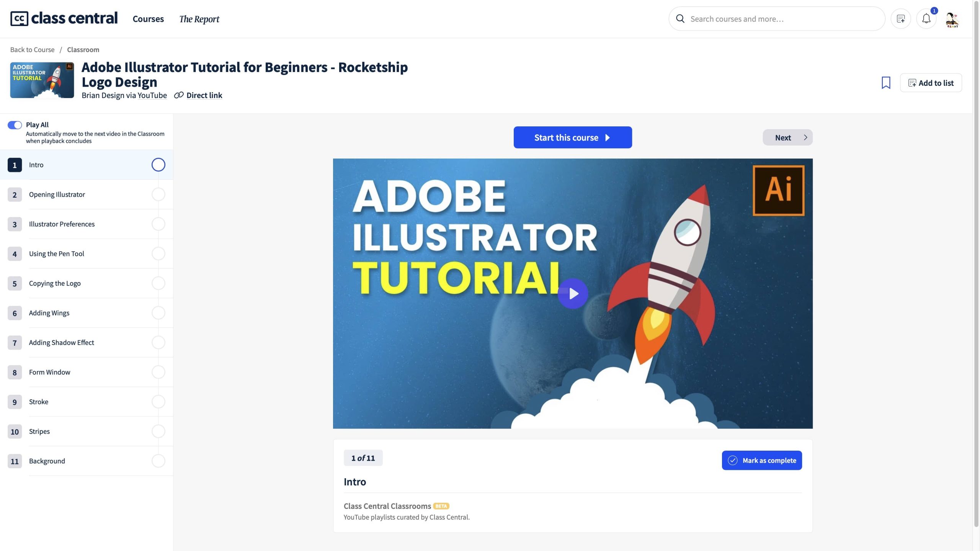Click the Class Central logo
The width and height of the screenshot is (980, 551).
64,18
